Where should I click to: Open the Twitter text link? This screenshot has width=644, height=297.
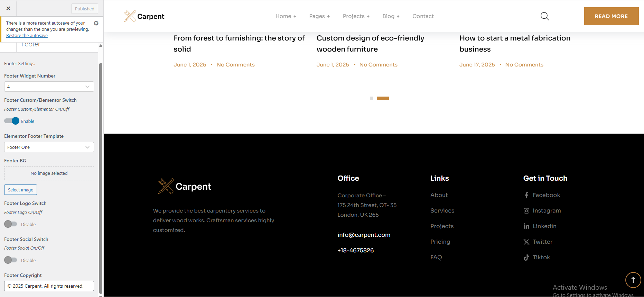(x=542, y=242)
